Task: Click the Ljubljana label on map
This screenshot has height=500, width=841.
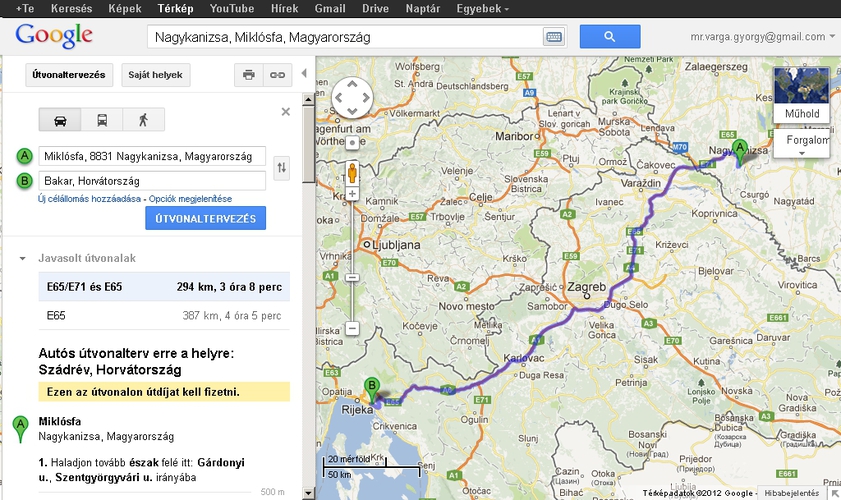Action: [x=396, y=245]
